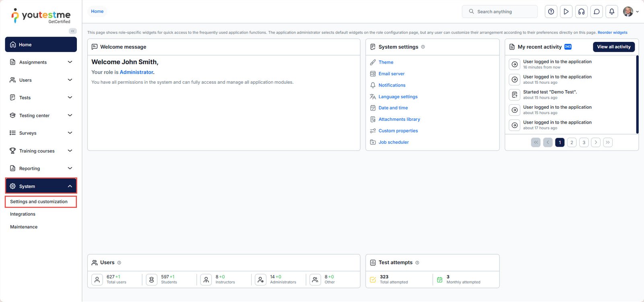Click the headphones support icon
Screen dimensions: 644x302
[581, 12]
